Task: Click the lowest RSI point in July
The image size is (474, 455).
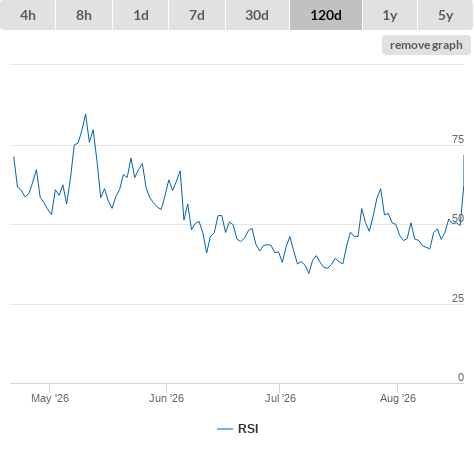Action: [x=309, y=273]
